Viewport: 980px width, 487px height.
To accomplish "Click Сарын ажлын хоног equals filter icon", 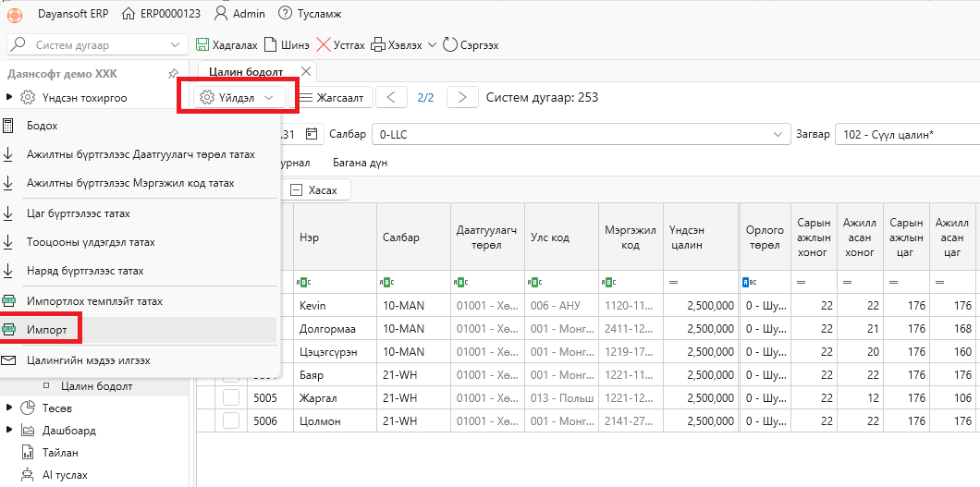I will click(x=802, y=283).
